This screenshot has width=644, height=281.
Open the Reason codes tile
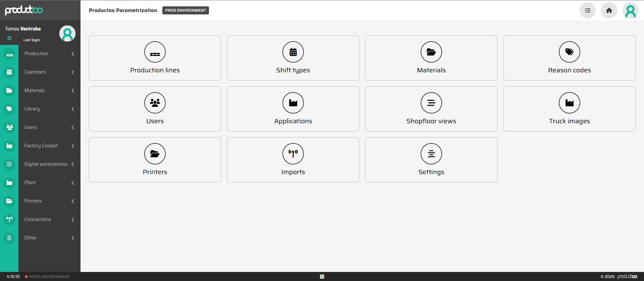click(569, 58)
